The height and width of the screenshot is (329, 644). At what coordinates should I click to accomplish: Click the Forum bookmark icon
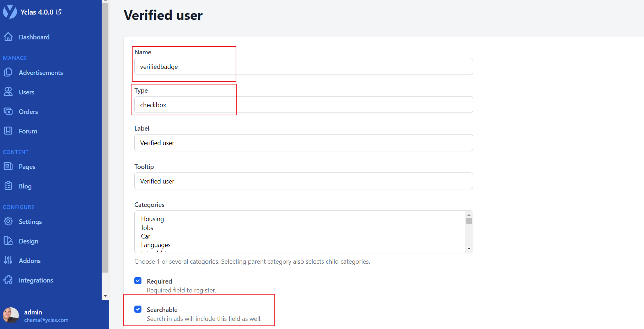(8, 131)
